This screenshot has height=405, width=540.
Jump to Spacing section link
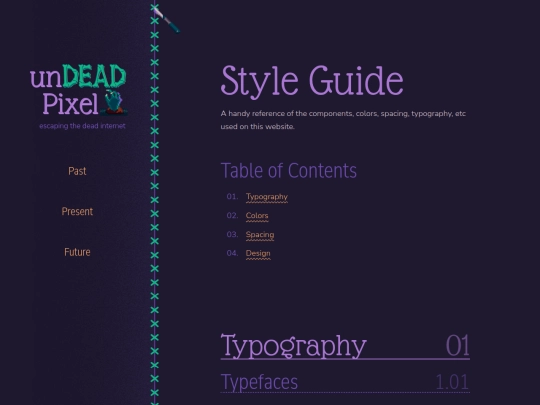[260, 235]
